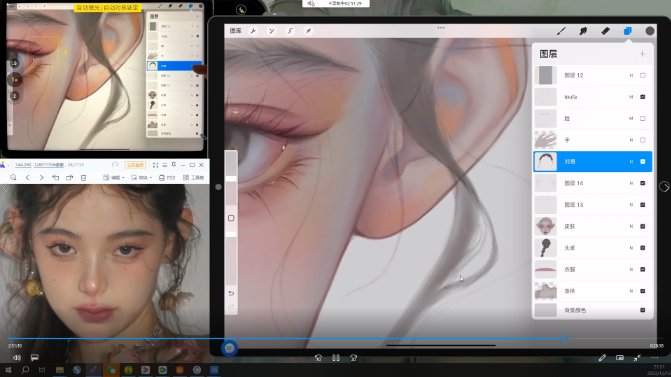The width and height of the screenshot is (671, 377).
Task: Toggle visibility of selected 刘海 layer
Action: (643, 162)
